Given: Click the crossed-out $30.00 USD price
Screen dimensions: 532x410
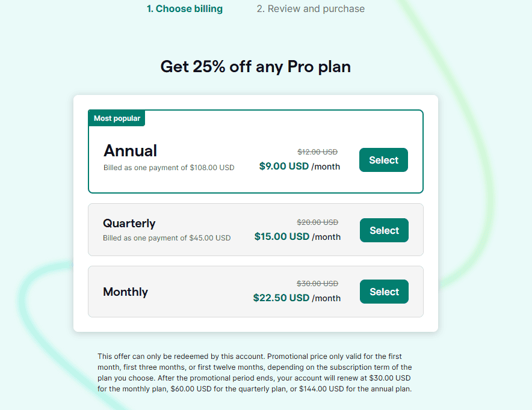Looking at the screenshot, I should 317,283.
